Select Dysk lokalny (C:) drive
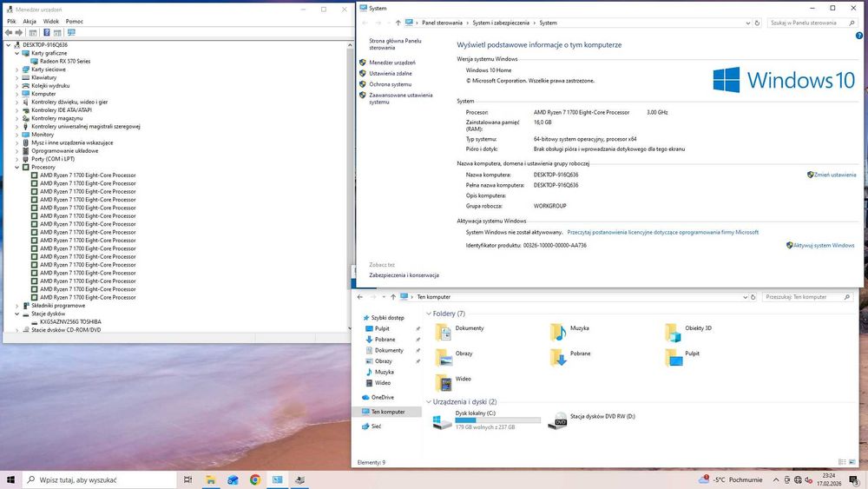The height and width of the screenshot is (489, 868). click(x=486, y=421)
